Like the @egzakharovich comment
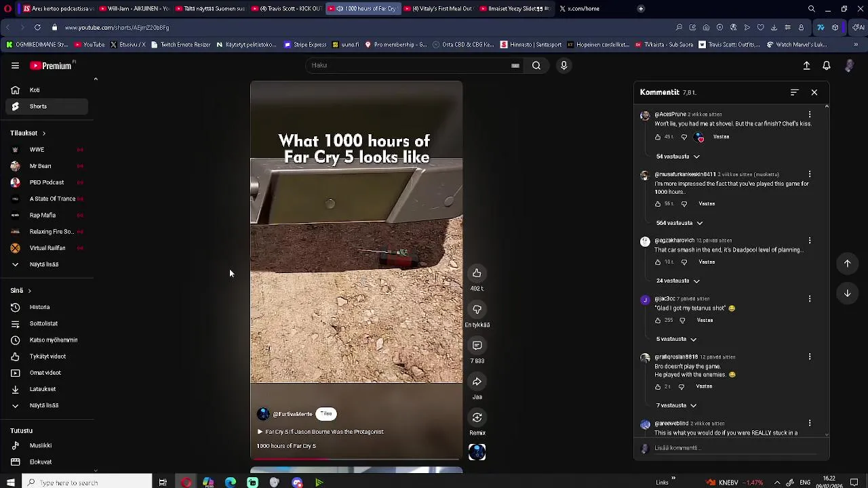This screenshot has width=868, height=488. coord(658,262)
